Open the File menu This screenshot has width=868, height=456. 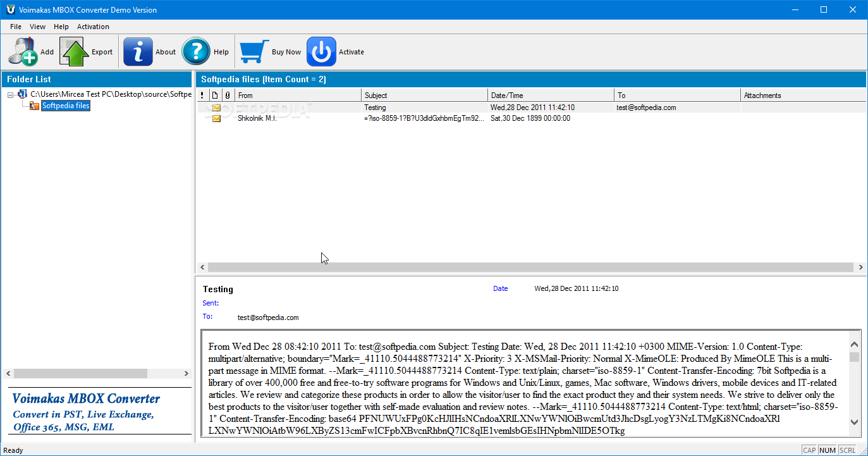click(x=16, y=27)
